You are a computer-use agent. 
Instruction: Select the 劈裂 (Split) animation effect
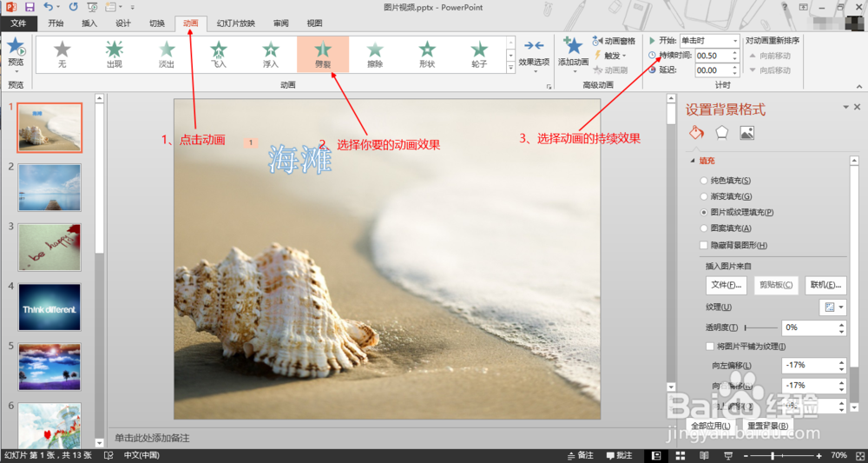(x=323, y=54)
